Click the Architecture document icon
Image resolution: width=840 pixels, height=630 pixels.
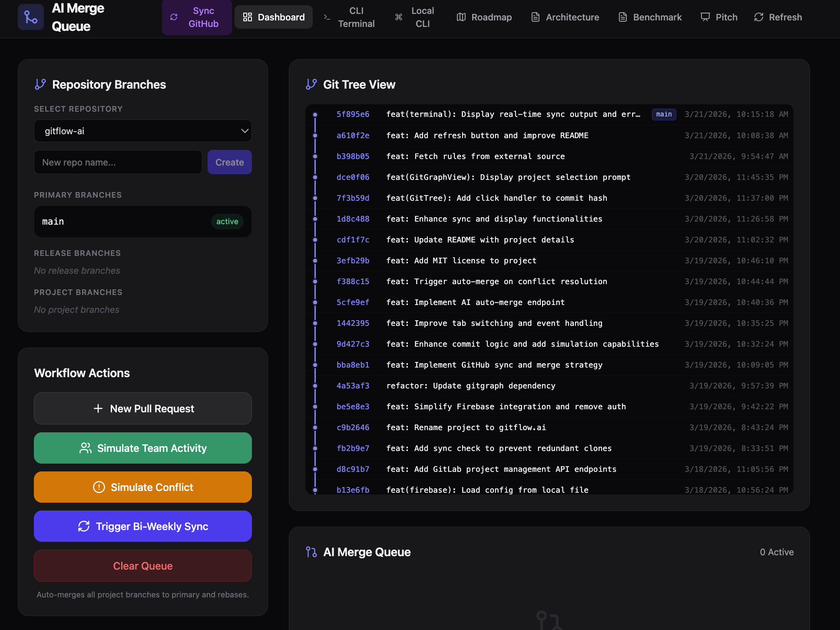pyautogui.click(x=536, y=17)
